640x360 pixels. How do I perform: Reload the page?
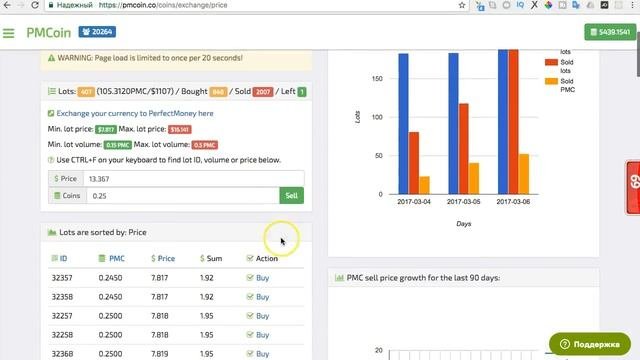coord(35,5)
